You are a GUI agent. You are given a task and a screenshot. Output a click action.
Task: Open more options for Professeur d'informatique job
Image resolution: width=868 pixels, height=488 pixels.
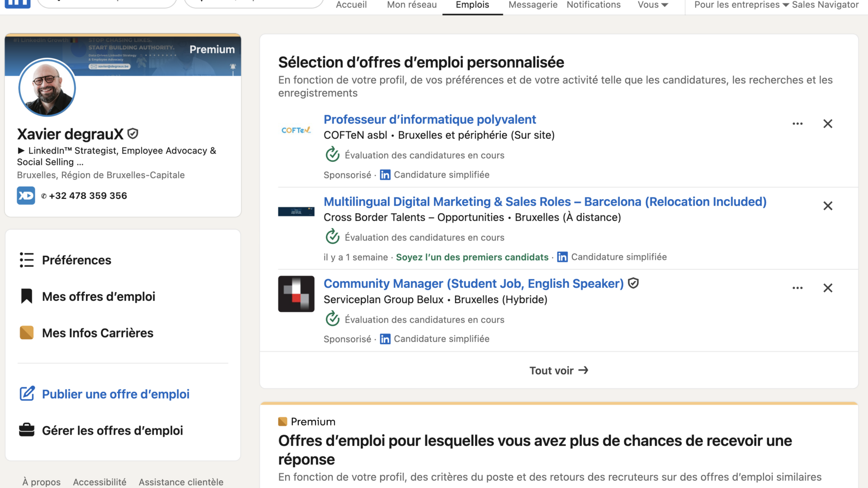tap(797, 124)
